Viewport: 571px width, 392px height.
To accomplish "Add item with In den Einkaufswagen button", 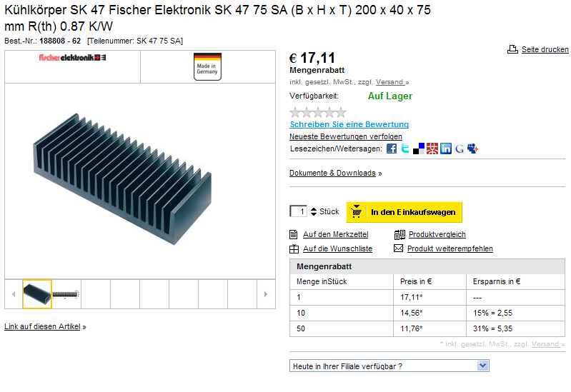I will coord(404,212).
